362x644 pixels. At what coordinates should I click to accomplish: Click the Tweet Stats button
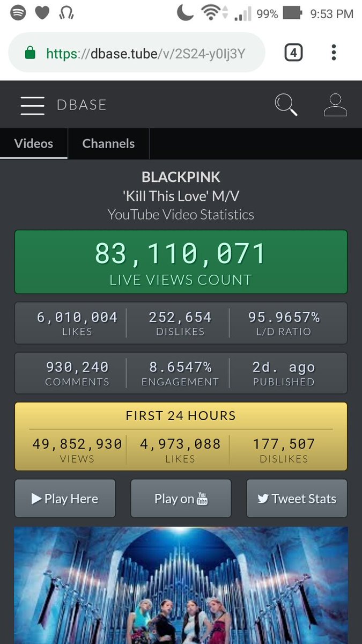[297, 499]
